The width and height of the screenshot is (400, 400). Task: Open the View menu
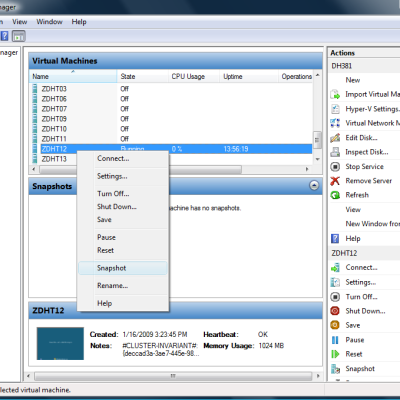19,22
